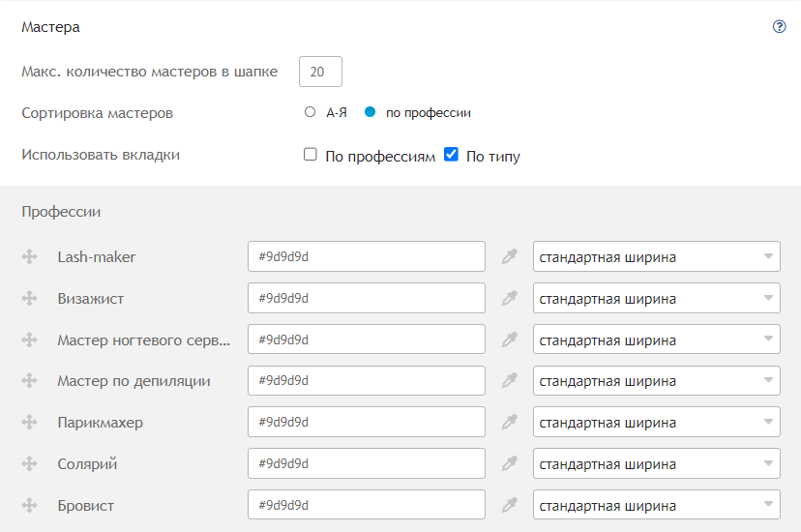Open help icon for Мастера section
801x532 pixels.
[779, 26]
